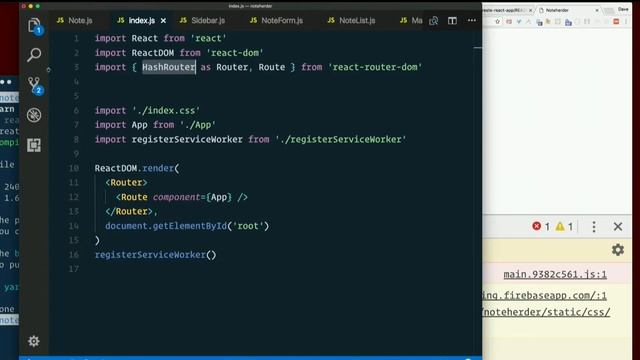Click the opening <Router> tag on line 11
Screen dimensions: 640x360
(126, 182)
